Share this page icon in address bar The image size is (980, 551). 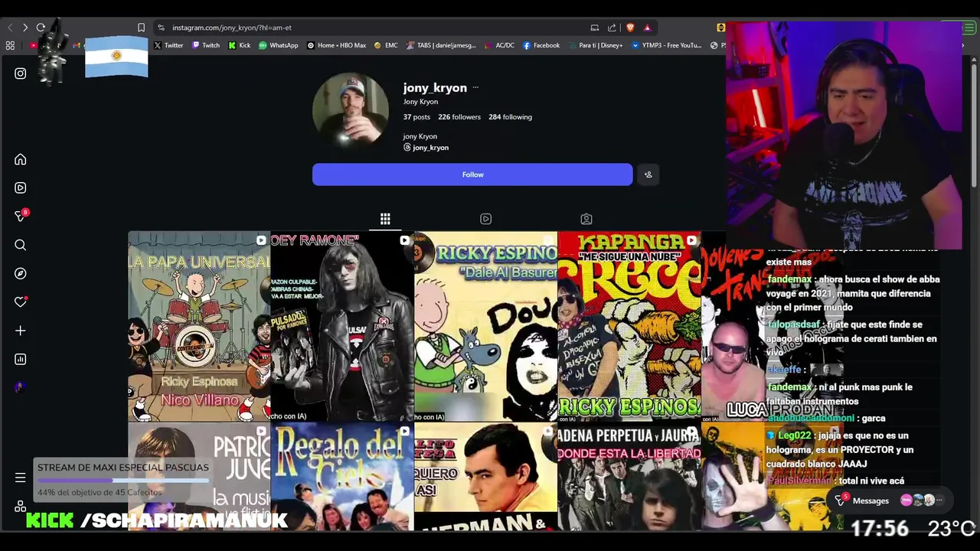point(612,28)
